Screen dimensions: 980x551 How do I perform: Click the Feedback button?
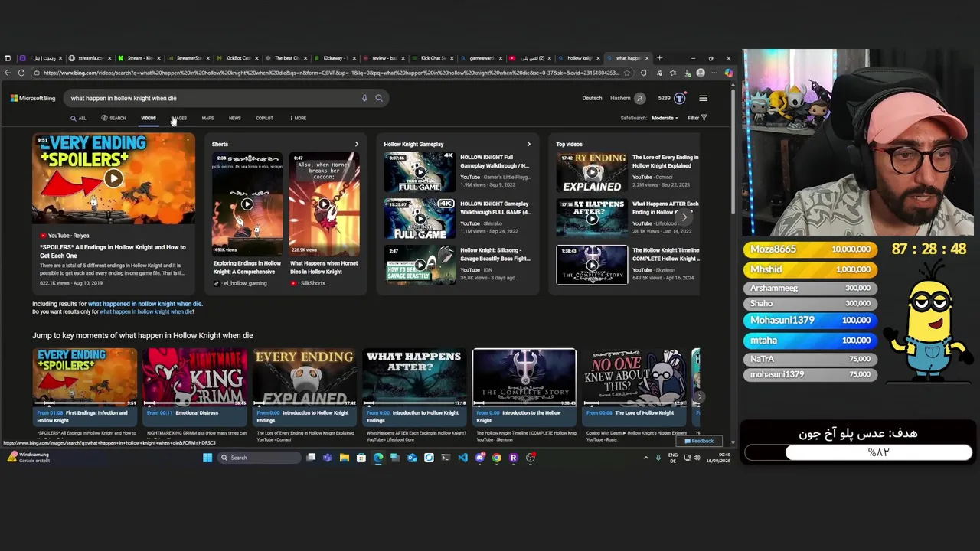[x=700, y=441]
